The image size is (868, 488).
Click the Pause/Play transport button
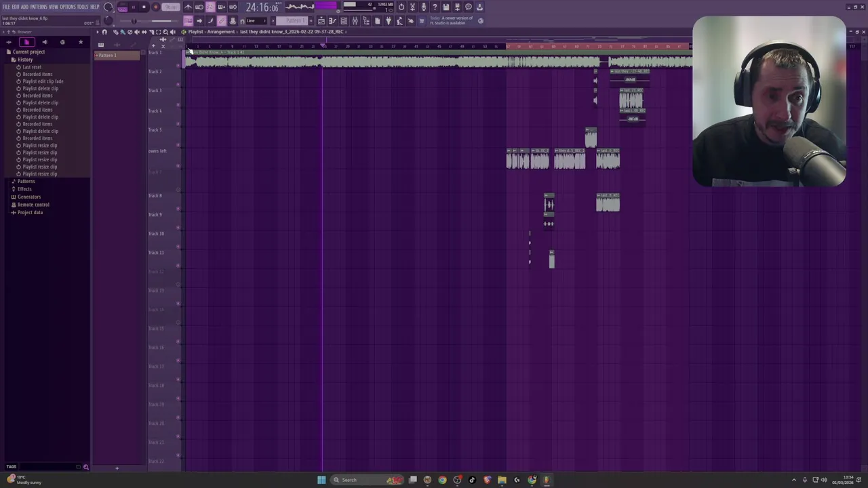coord(134,7)
